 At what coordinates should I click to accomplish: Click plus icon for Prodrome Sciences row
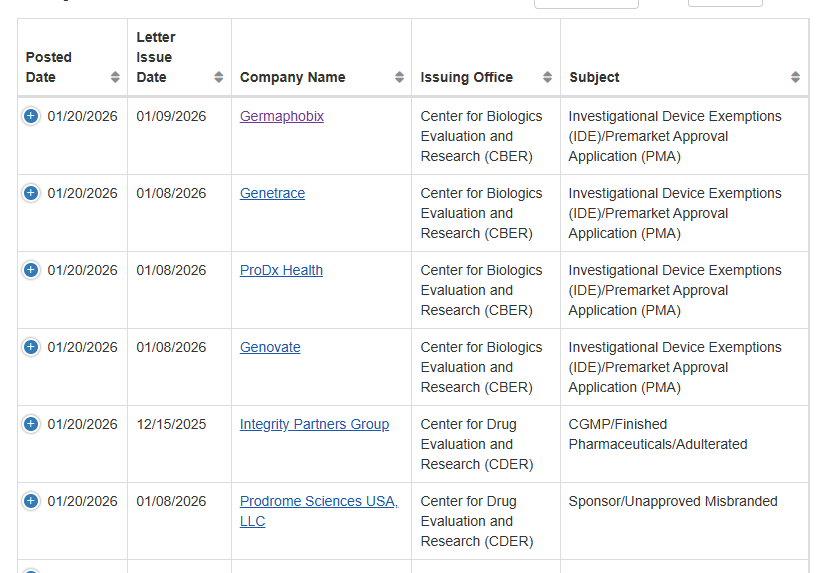click(x=31, y=501)
